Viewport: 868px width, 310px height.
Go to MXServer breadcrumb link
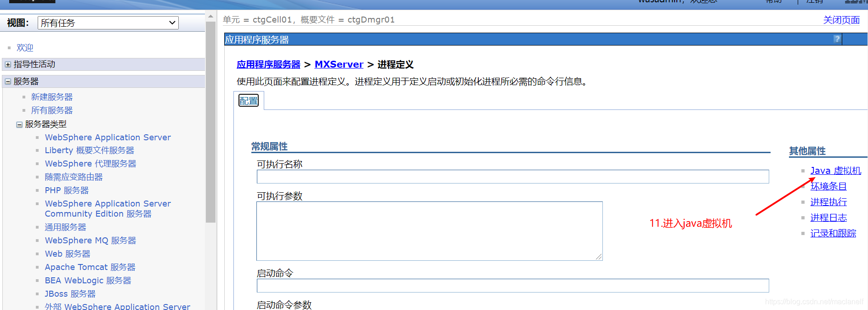pyautogui.click(x=339, y=64)
